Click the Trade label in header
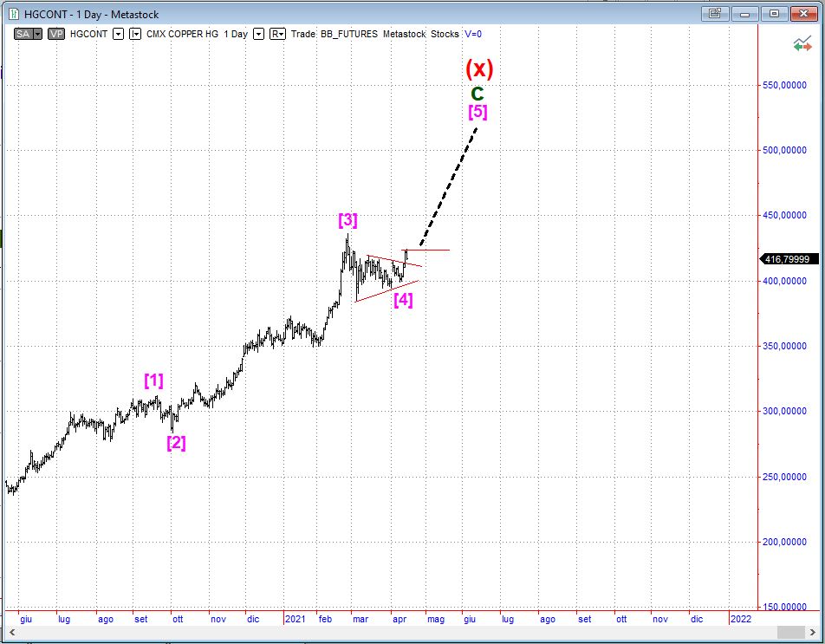This screenshot has height=644, width=825. pos(302,34)
